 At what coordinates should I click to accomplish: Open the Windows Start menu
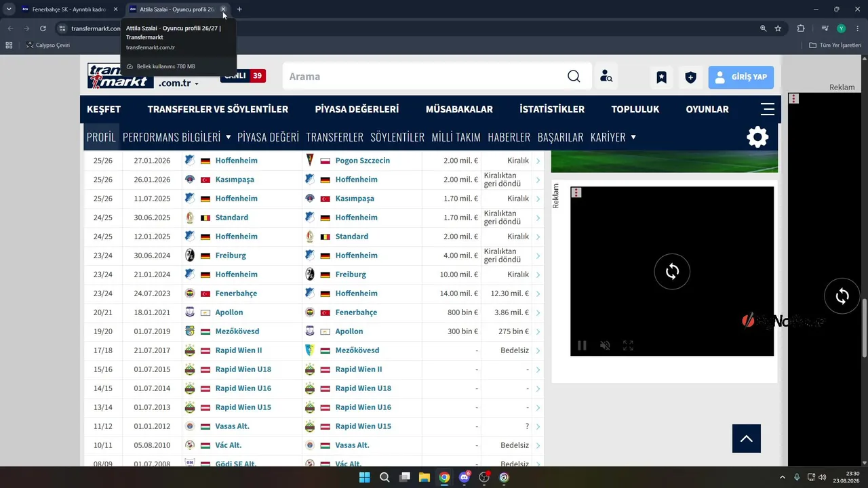click(x=364, y=477)
